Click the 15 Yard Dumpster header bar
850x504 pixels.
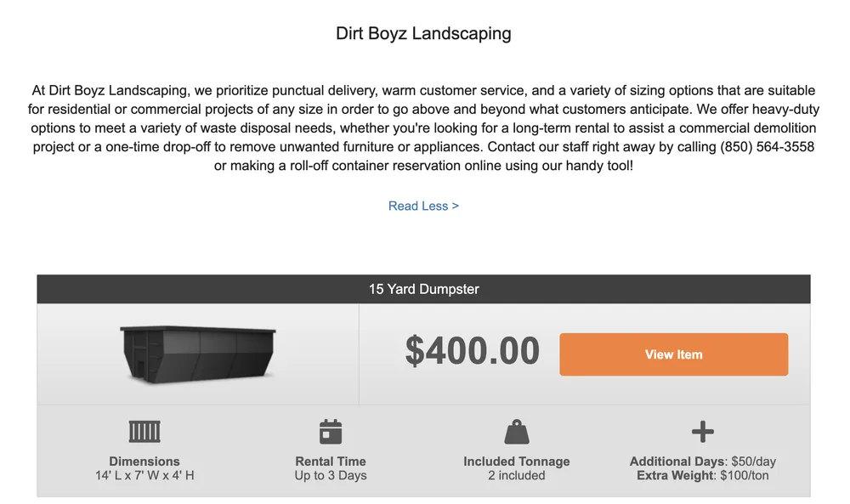click(424, 289)
